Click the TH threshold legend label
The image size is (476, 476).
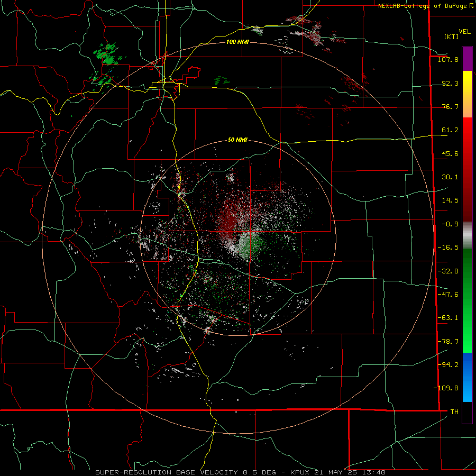(454, 412)
